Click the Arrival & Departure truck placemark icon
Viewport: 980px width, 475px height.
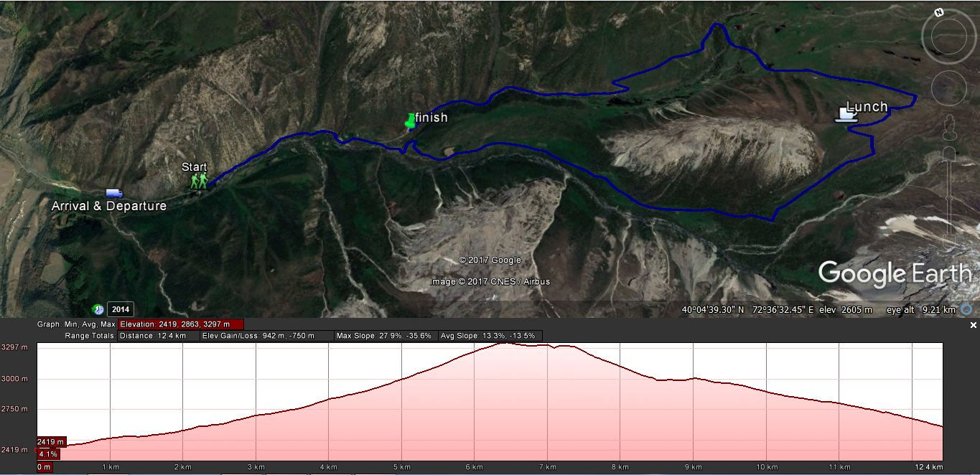tap(113, 193)
